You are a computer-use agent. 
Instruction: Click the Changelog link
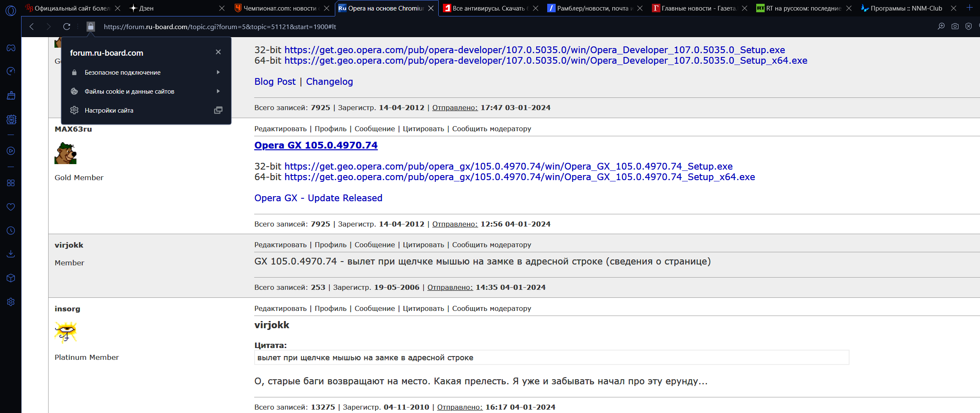[x=329, y=82]
